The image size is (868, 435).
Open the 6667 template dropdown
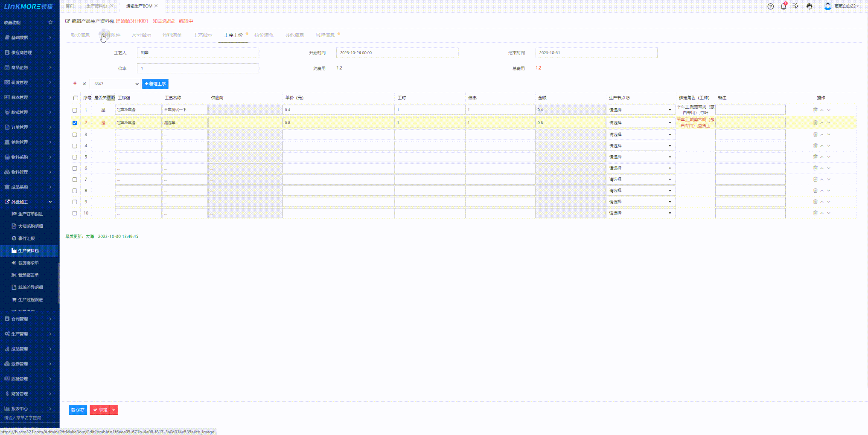pos(115,84)
